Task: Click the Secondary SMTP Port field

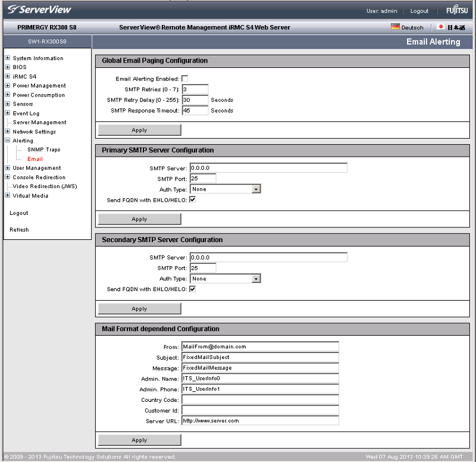Action: point(203,268)
